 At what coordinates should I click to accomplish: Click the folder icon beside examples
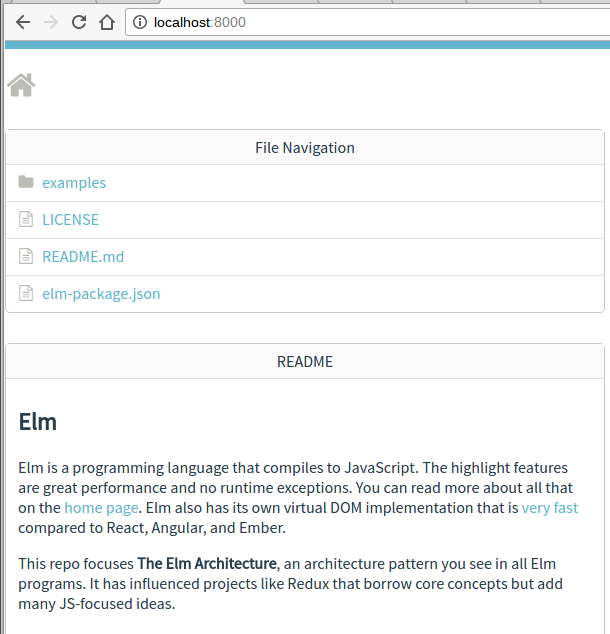(x=26, y=182)
